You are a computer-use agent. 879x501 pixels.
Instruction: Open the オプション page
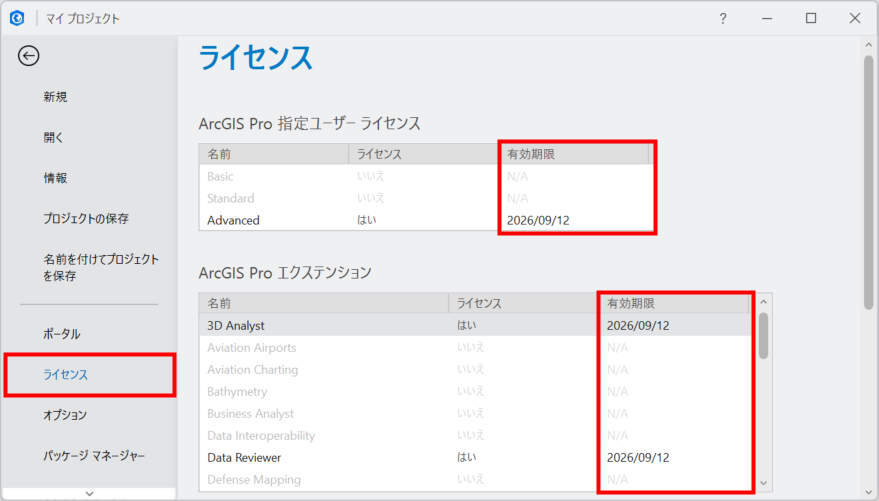coord(65,415)
